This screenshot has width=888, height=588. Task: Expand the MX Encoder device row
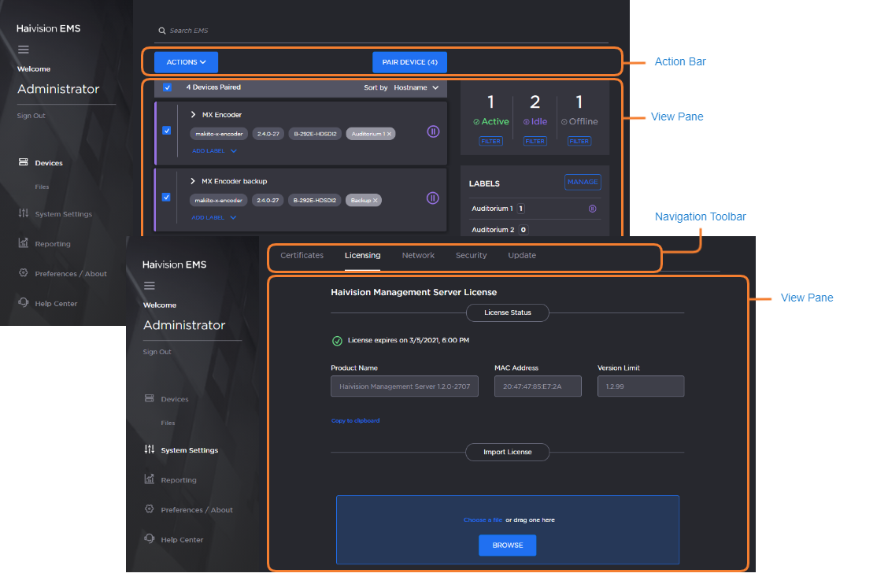[193, 115]
